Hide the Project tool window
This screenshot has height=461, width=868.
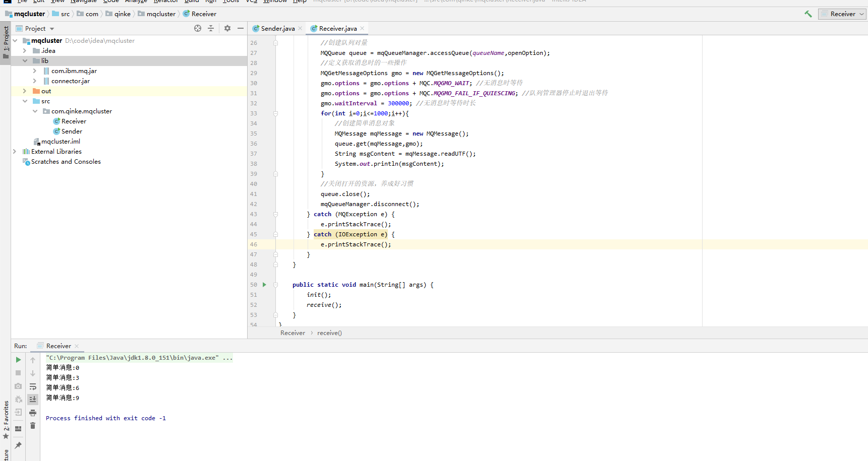[x=241, y=28]
